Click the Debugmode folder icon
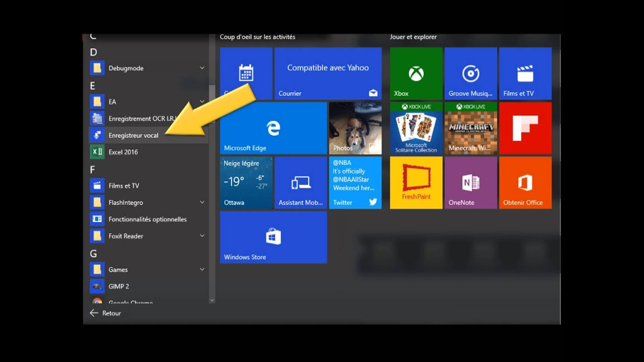 point(97,68)
